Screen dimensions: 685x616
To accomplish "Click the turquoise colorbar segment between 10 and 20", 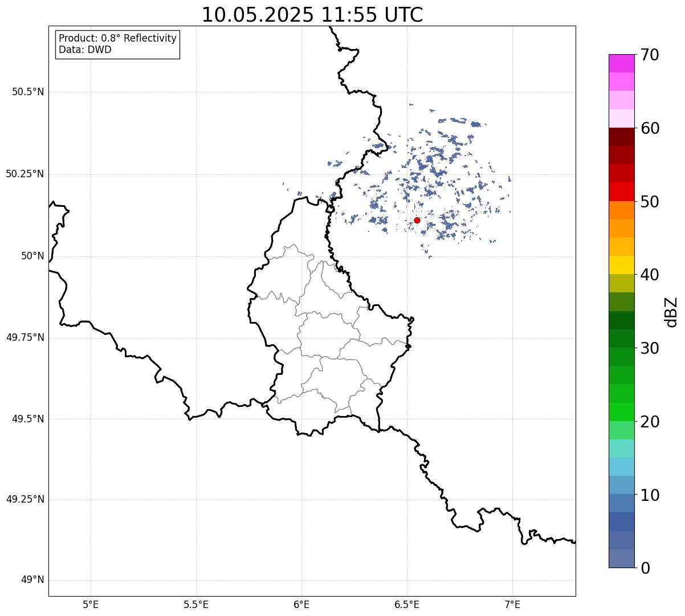I will 621,448.
